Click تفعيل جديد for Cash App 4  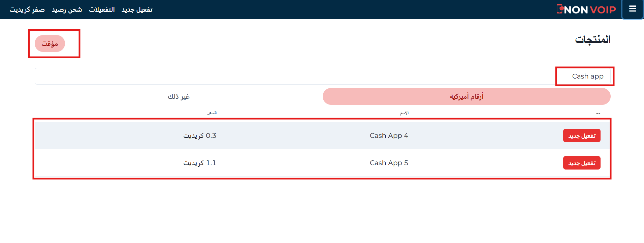tap(582, 135)
